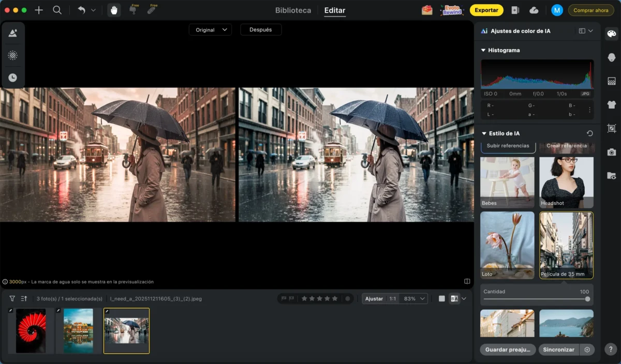The image size is (621, 364).
Task: Toggle the before/after B|A compare view
Action: click(x=454, y=298)
